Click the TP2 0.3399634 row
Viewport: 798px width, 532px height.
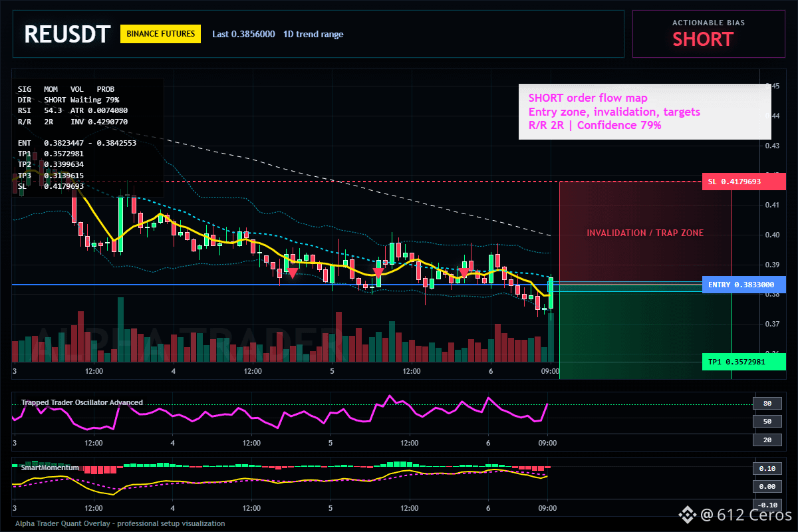51,164
